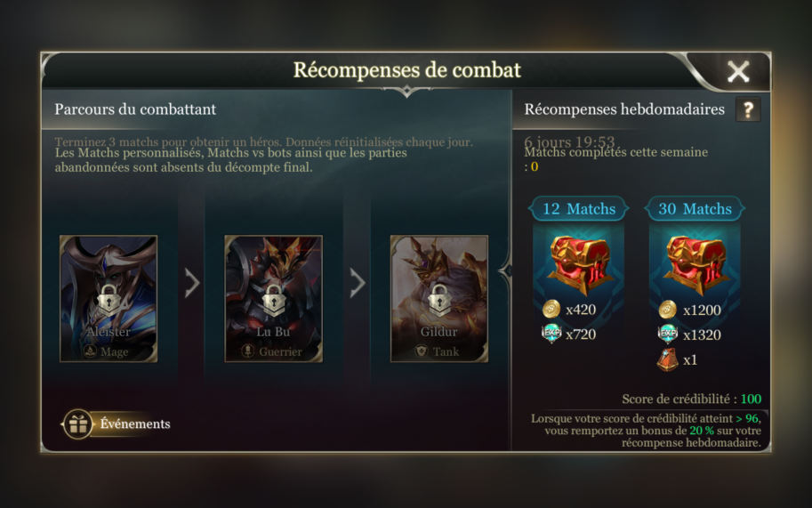Click the Gildur Tank hero card
This screenshot has height=508, width=812.
tap(439, 299)
